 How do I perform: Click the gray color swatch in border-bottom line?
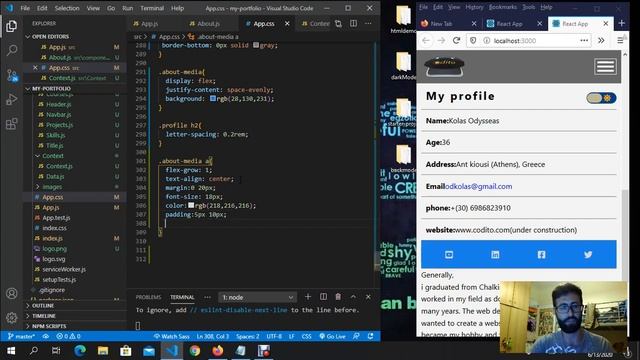tap(256, 45)
